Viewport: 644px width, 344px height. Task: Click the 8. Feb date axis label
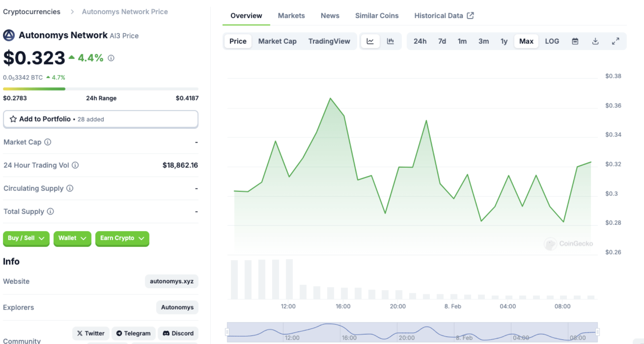pos(453,306)
